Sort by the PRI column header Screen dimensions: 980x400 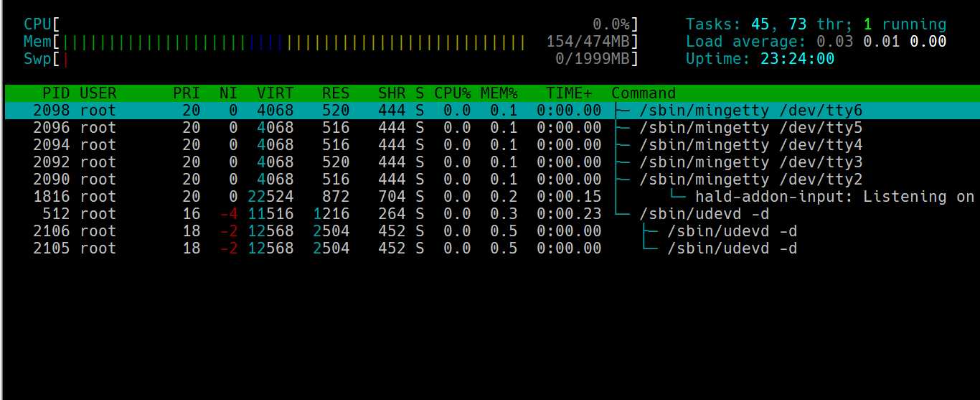tap(187, 93)
